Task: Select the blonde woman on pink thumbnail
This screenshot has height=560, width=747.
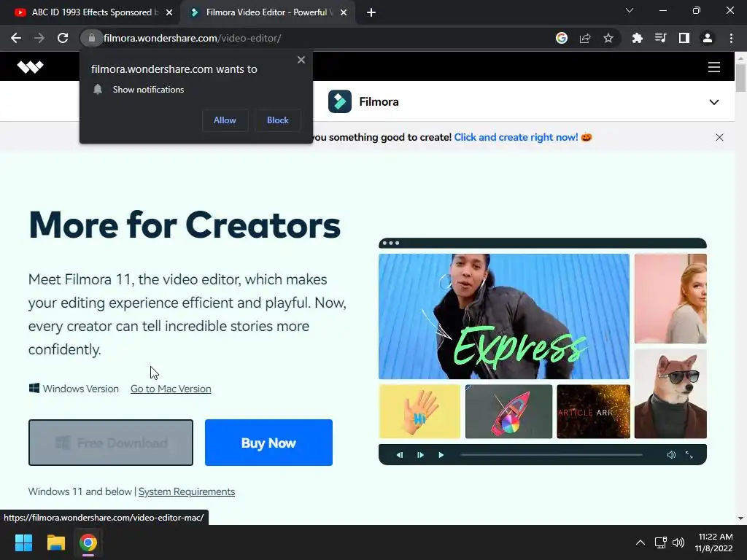Action: point(670,298)
